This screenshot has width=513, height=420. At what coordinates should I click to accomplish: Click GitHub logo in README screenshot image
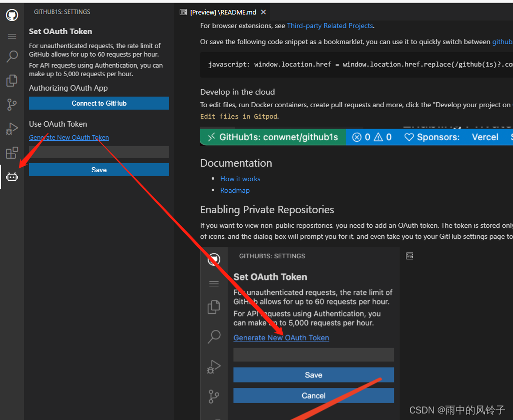pyautogui.click(x=214, y=259)
